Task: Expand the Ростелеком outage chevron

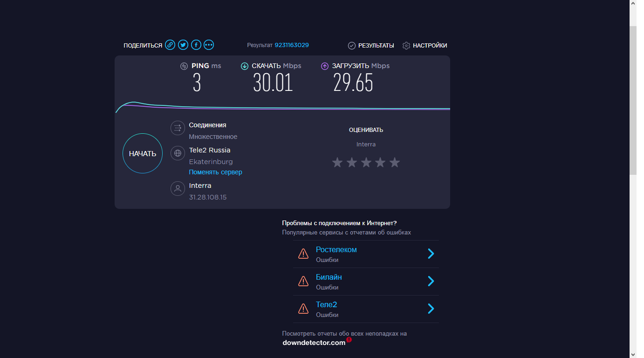Action: click(x=431, y=254)
